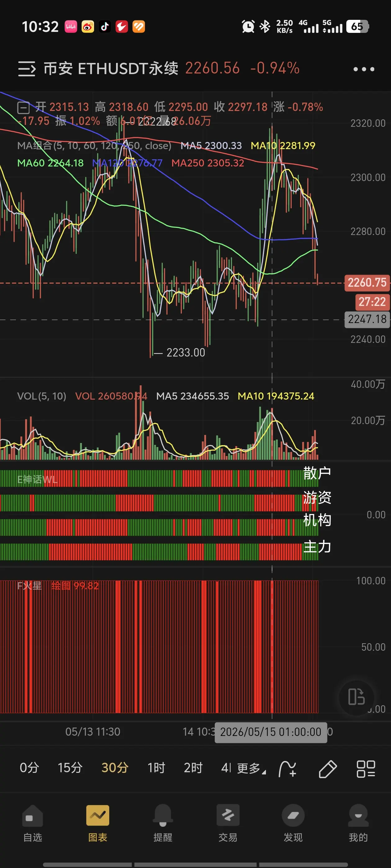The width and height of the screenshot is (391, 868).
Task: Open the 提醒 alerts tab
Action: pos(163,823)
